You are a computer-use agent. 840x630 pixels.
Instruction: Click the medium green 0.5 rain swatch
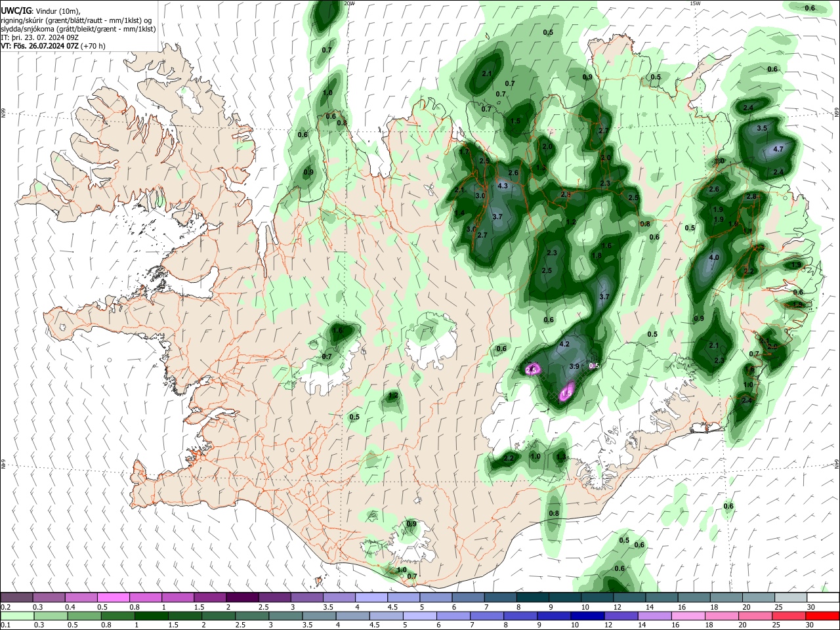click(x=84, y=616)
